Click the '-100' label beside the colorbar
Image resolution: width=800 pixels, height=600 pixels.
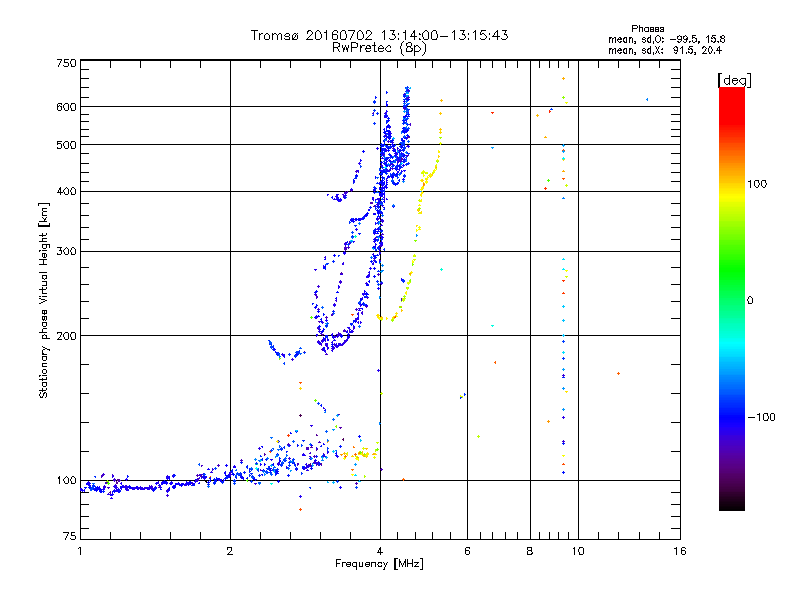point(761,417)
